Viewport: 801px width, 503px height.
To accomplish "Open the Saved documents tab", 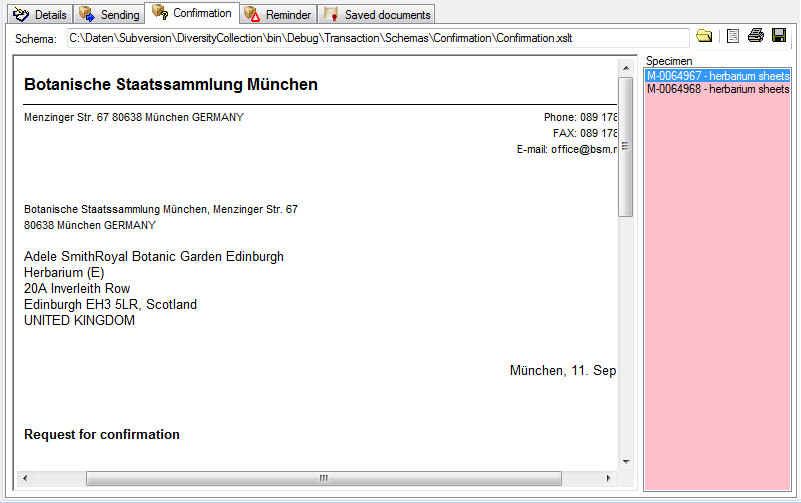I will tap(376, 14).
